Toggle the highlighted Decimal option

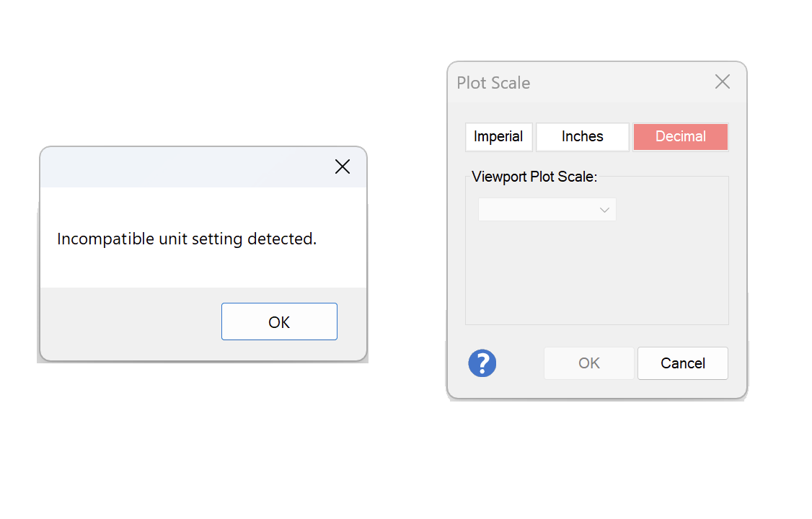[680, 137]
